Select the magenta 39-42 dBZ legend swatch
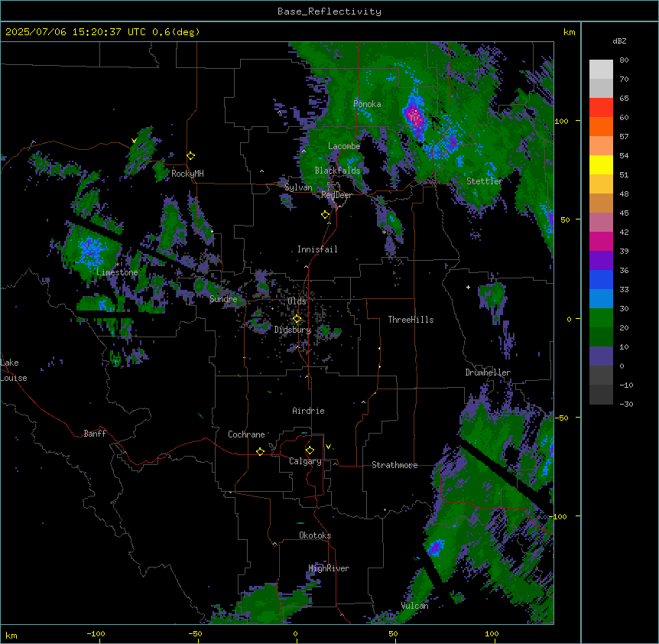The image size is (659, 644). tap(601, 241)
